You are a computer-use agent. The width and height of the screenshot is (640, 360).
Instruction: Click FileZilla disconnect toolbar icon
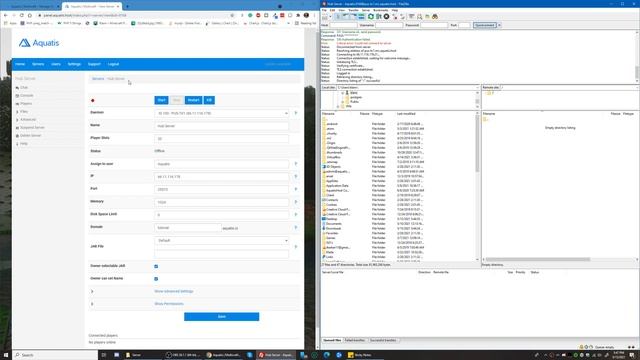click(x=395, y=17)
